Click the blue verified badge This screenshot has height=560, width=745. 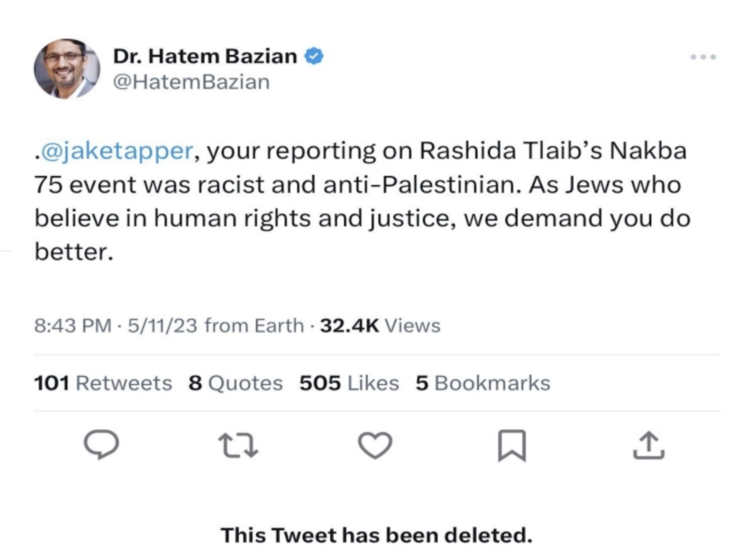314,56
